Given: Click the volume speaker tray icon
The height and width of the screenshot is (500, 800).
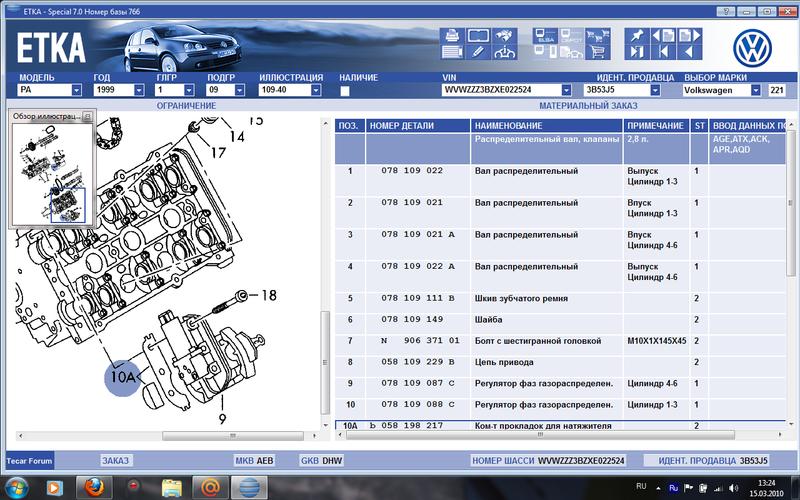Looking at the screenshot, I should (x=733, y=488).
